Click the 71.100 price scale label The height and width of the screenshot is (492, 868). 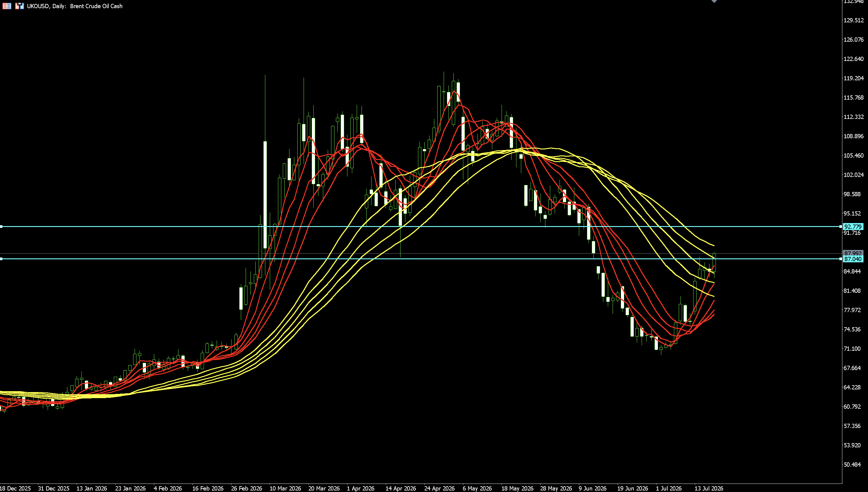click(852, 349)
